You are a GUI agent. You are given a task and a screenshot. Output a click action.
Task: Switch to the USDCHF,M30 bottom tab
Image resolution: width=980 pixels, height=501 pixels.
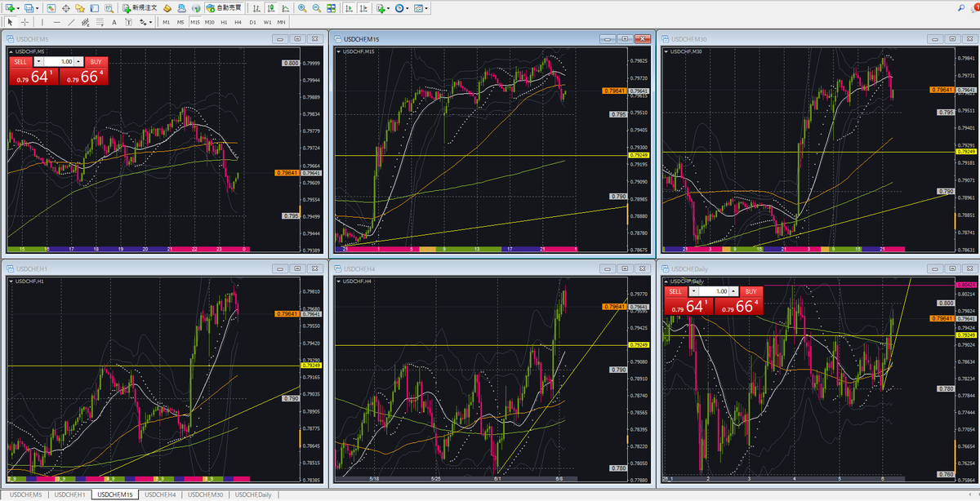[206, 494]
